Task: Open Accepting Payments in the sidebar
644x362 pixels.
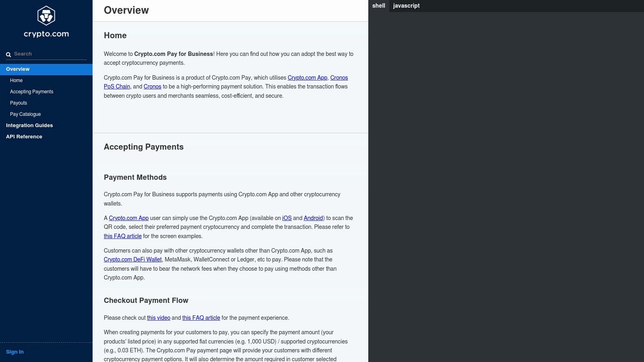Action: tap(31, 92)
